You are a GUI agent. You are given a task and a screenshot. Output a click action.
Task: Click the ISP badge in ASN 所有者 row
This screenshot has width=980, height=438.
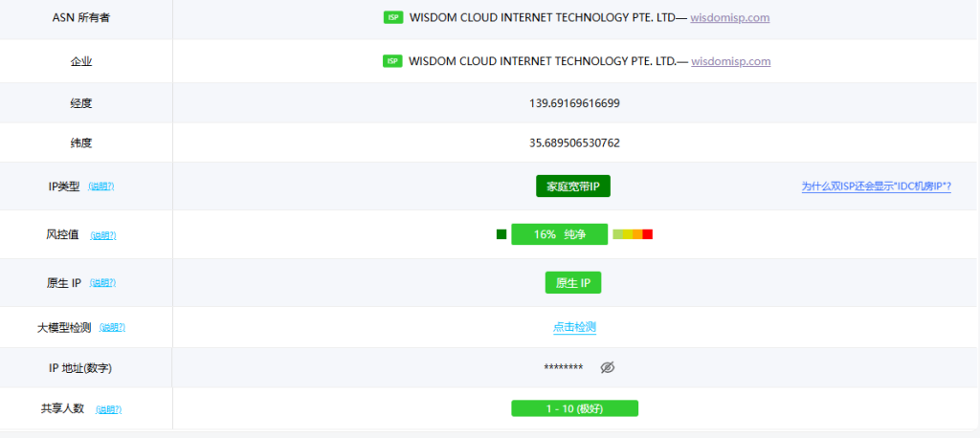click(392, 17)
